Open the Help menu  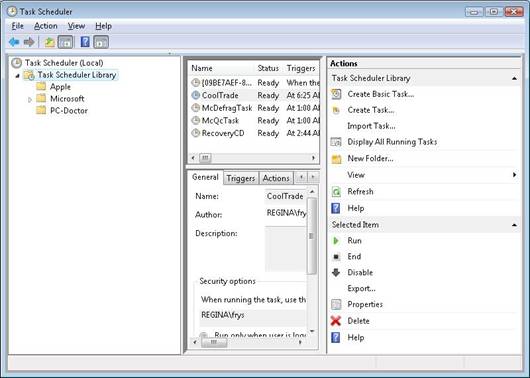click(x=103, y=26)
